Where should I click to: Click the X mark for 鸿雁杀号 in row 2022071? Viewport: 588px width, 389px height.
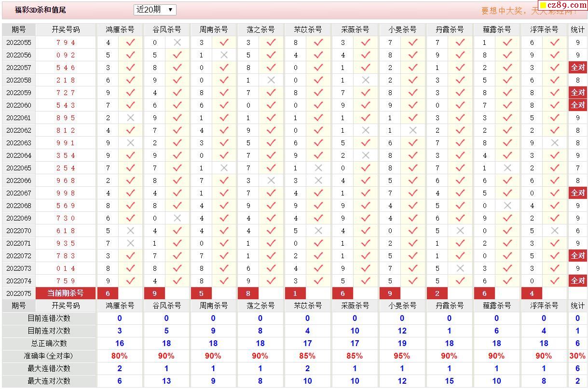[x=130, y=243]
